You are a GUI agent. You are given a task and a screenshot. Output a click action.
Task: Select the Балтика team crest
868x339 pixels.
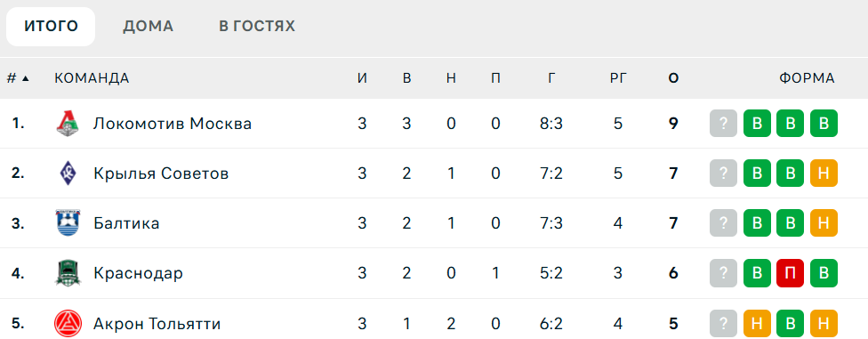point(68,223)
